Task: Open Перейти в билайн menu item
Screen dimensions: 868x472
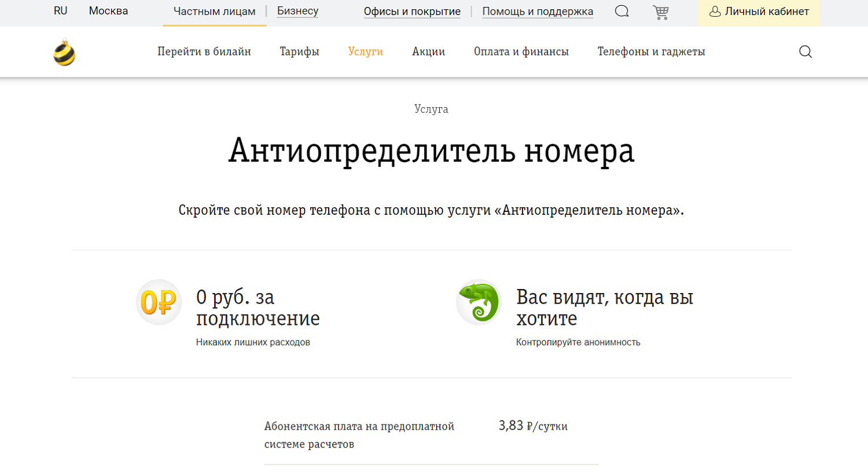Action: point(204,52)
